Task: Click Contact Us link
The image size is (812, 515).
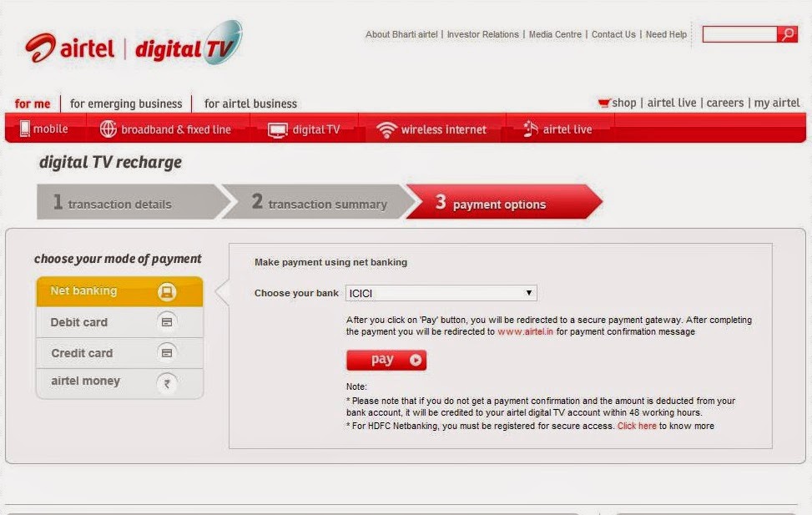Action: (613, 34)
